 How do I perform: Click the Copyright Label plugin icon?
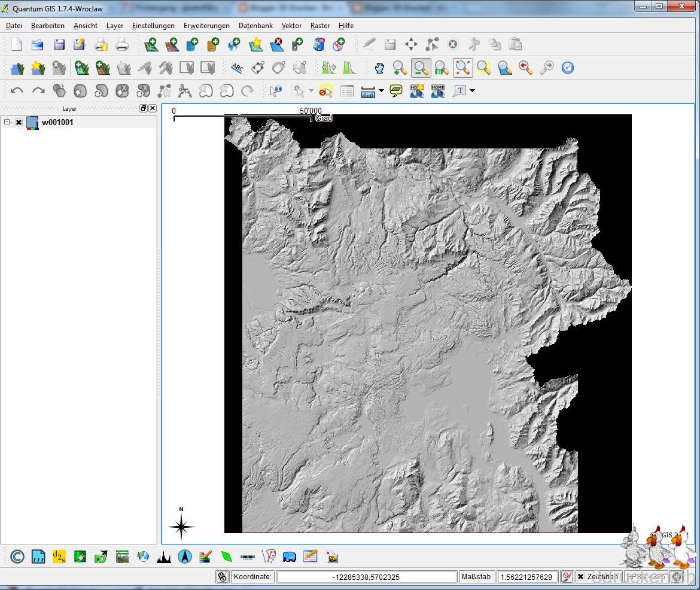click(x=17, y=556)
